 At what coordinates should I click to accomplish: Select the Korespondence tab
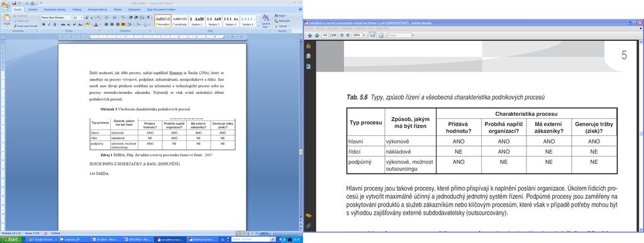click(x=97, y=9)
